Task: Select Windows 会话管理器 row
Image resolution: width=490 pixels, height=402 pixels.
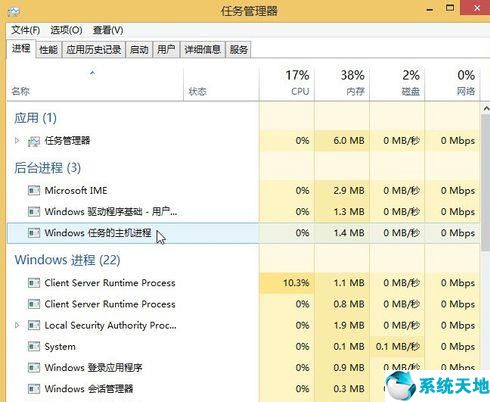Action: pos(243,389)
